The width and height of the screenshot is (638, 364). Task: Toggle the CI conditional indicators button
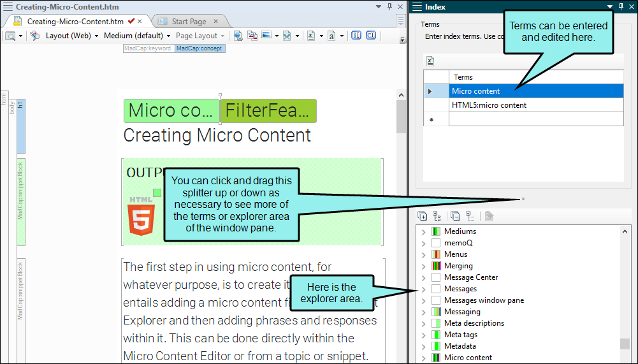(371, 36)
